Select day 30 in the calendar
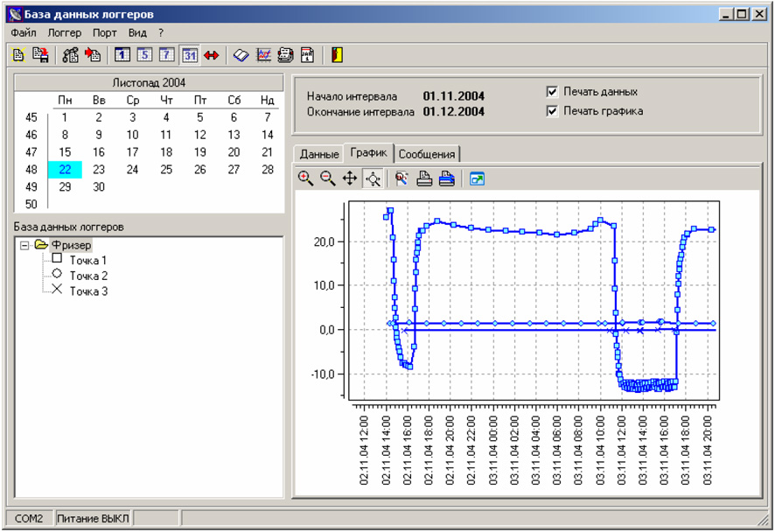Viewport: 775px width, 532px height. [x=99, y=187]
